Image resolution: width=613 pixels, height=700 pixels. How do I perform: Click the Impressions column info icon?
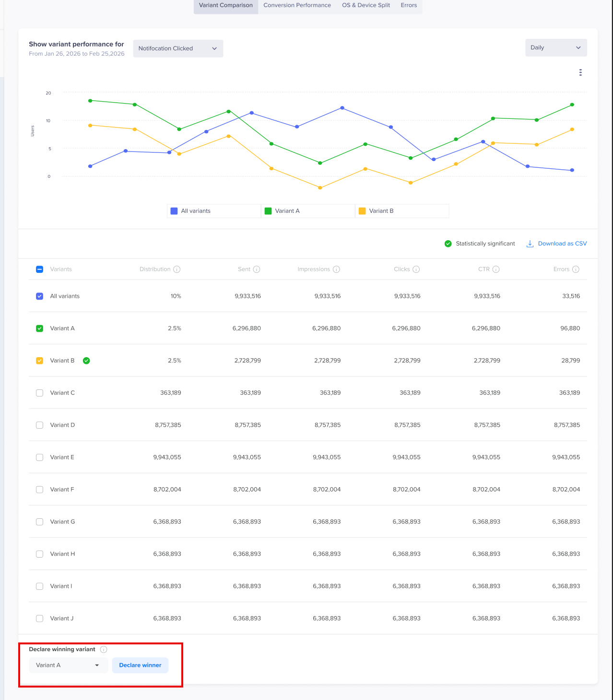tap(336, 269)
